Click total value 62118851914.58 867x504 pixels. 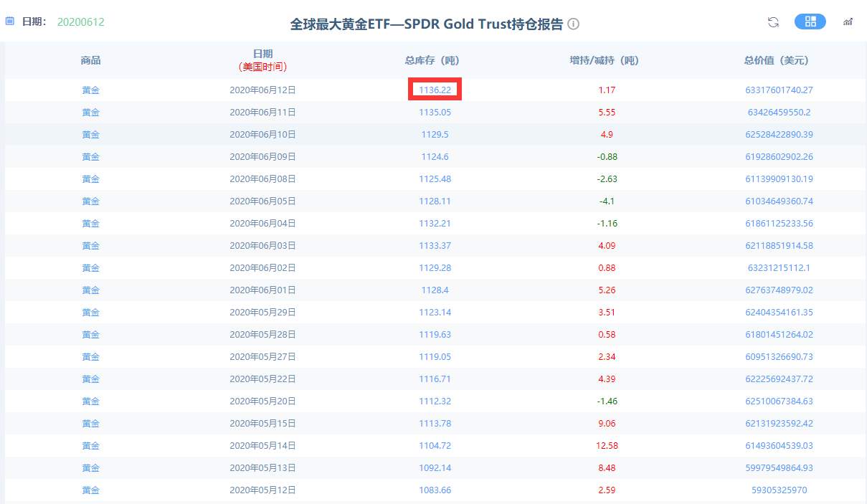(780, 246)
